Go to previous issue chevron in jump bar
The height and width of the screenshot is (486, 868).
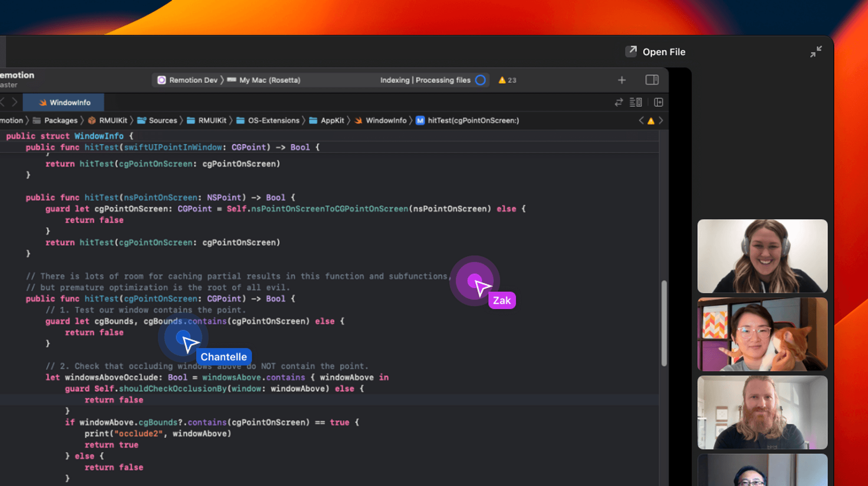coord(641,121)
